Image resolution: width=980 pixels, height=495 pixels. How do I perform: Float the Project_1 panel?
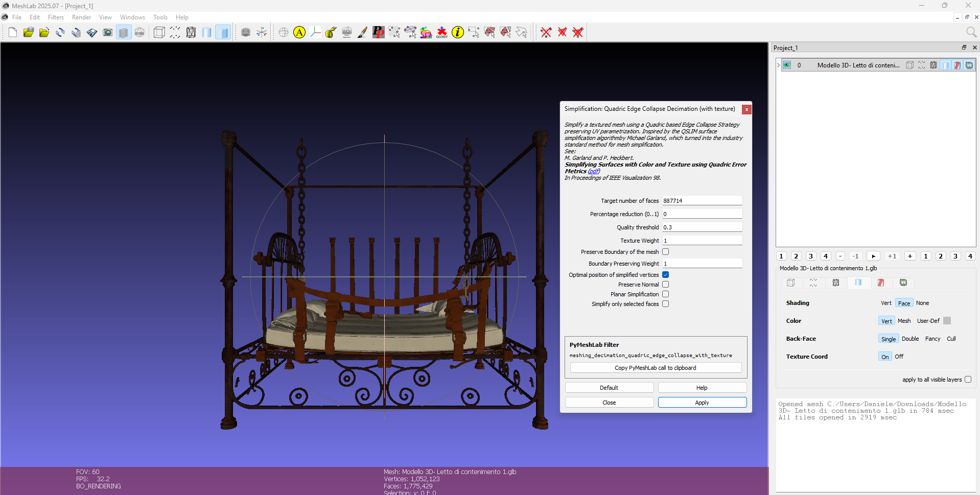964,48
